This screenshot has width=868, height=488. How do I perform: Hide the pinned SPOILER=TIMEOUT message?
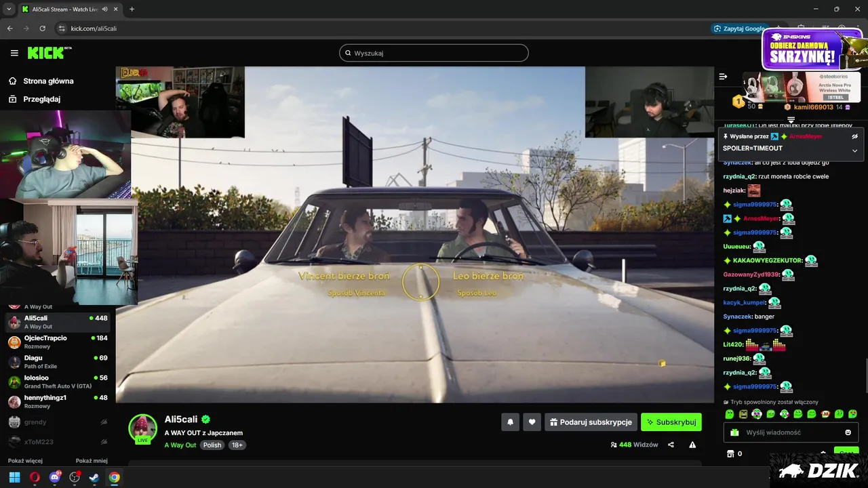click(854, 136)
